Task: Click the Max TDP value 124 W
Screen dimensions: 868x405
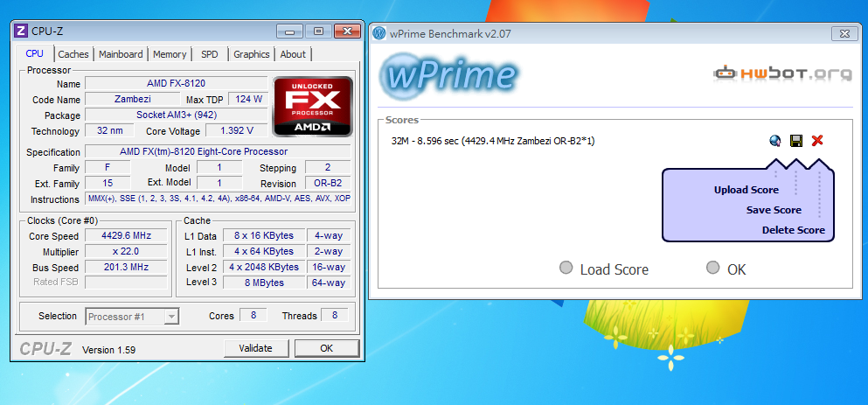Action: [248, 99]
